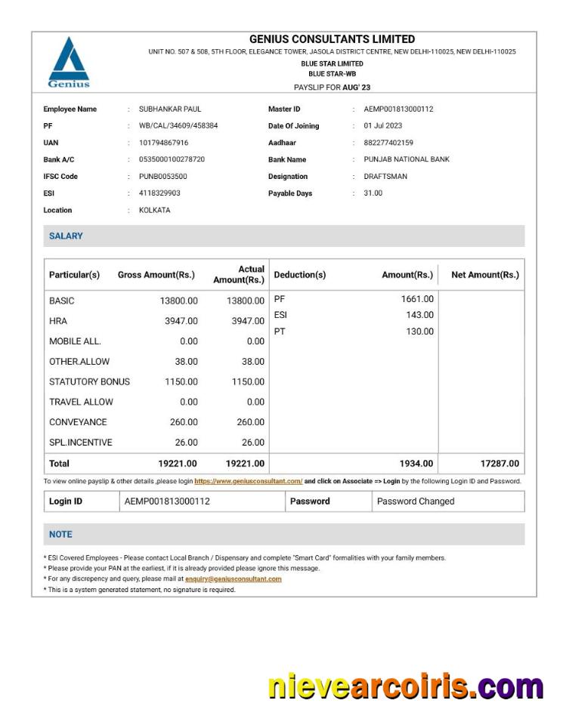Click the NOTE section header

tap(60, 535)
